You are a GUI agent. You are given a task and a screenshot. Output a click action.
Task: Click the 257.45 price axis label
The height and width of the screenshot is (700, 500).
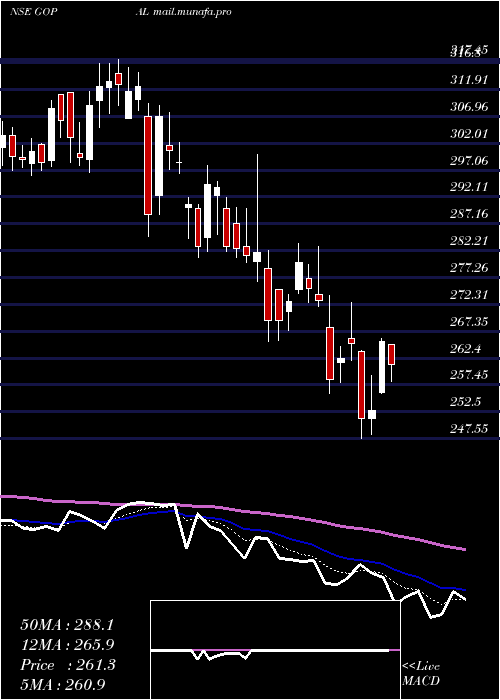pyautogui.click(x=469, y=375)
